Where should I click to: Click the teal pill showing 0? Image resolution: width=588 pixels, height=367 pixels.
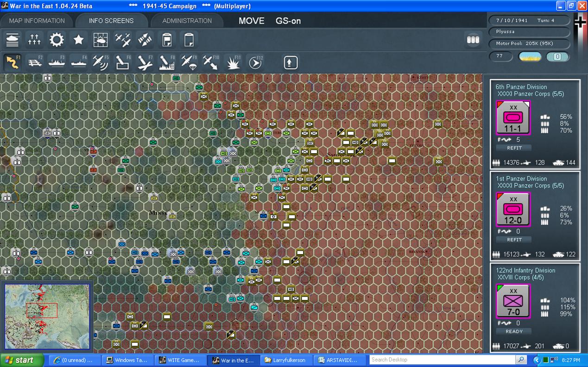click(x=557, y=56)
